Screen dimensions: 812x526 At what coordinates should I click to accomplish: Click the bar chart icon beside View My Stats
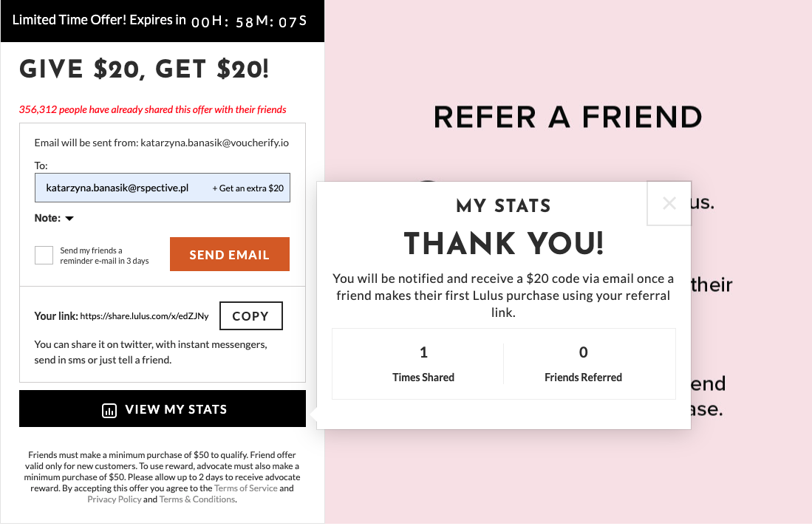[109, 411]
